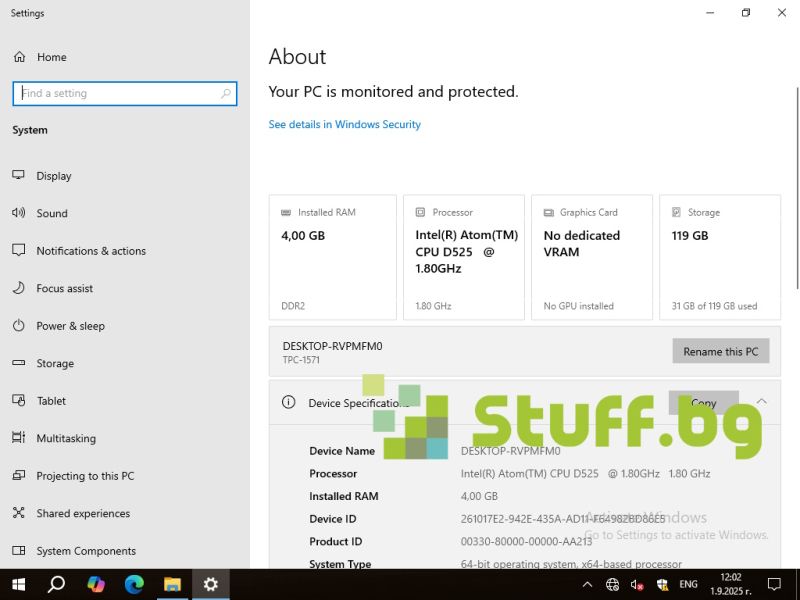The image size is (800, 600).
Task: Show hidden icons in system tray
Action: click(587, 584)
